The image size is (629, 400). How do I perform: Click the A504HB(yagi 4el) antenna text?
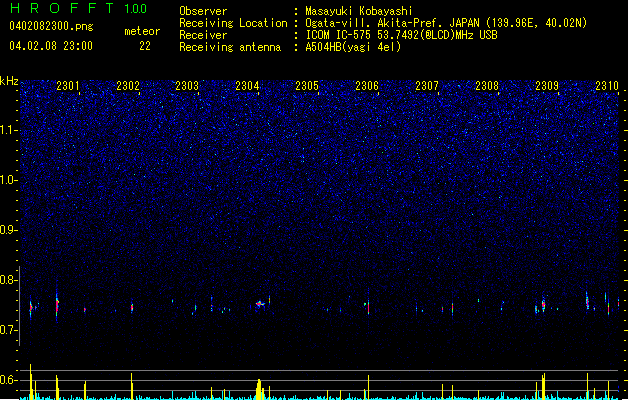click(x=353, y=47)
